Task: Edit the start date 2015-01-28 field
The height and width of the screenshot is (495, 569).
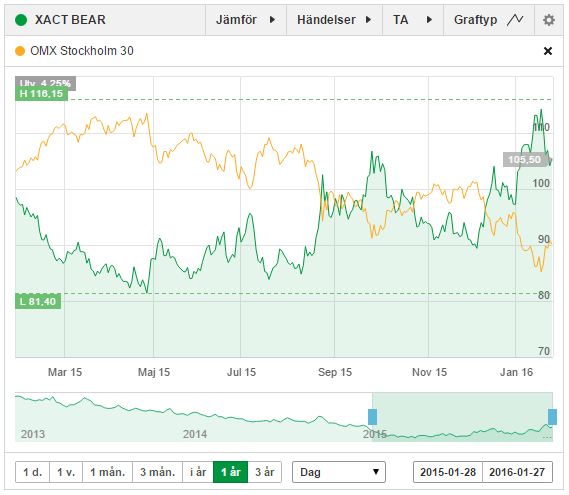Action: tap(448, 472)
